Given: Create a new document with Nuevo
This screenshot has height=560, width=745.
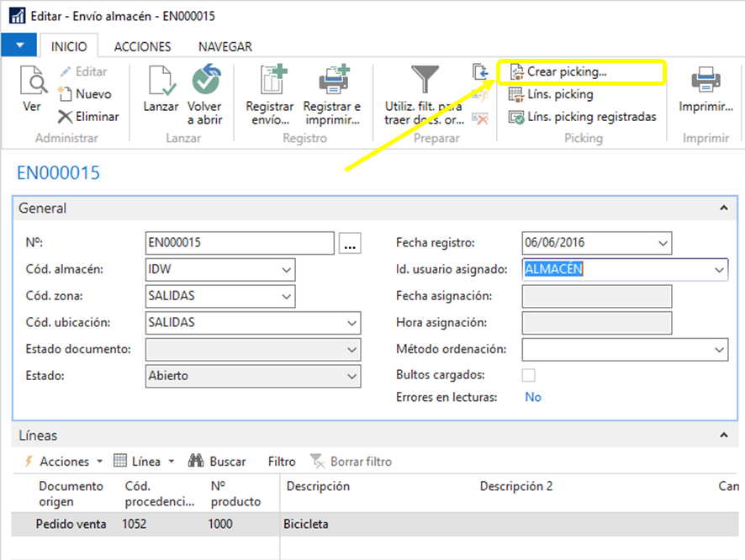Looking at the screenshot, I should point(85,94).
